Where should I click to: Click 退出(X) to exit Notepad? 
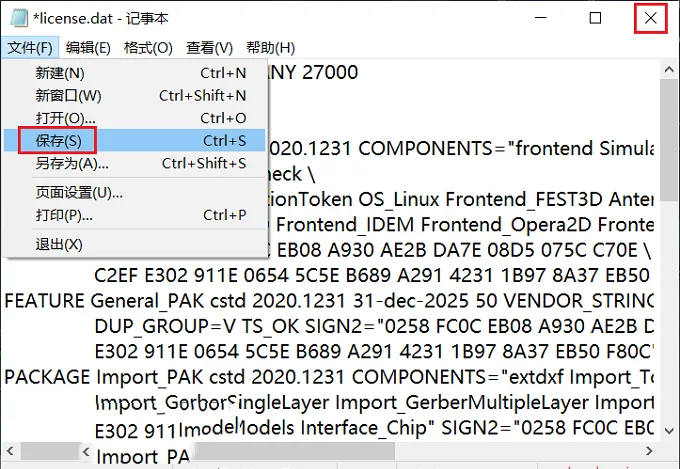coord(134,245)
